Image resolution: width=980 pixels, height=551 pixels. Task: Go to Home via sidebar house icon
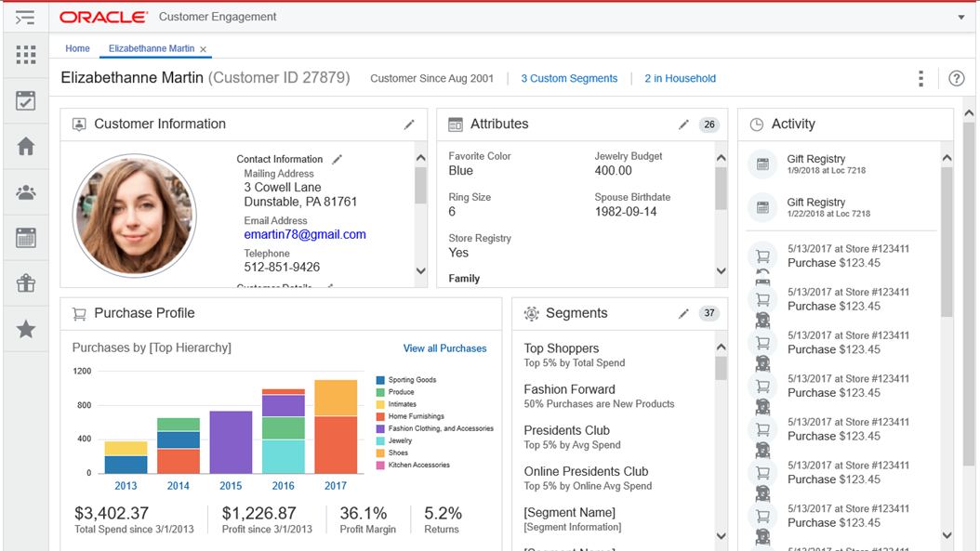[x=26, y=146]
